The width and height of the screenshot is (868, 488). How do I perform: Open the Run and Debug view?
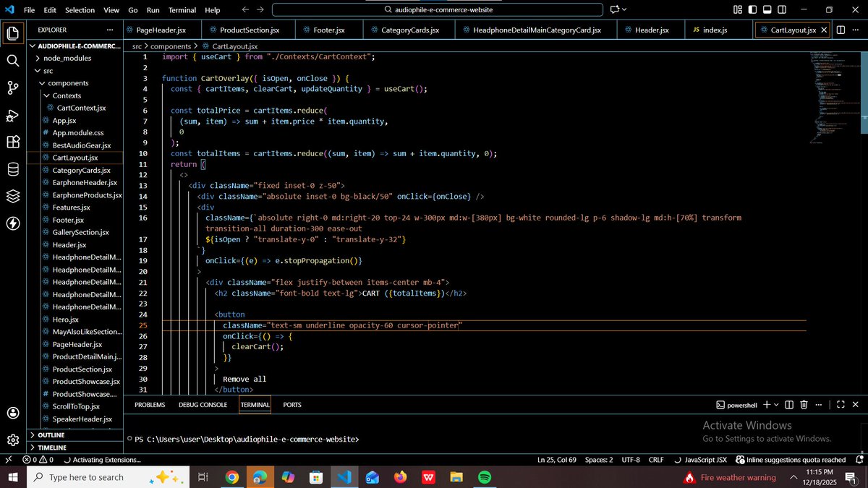[12, 115]
